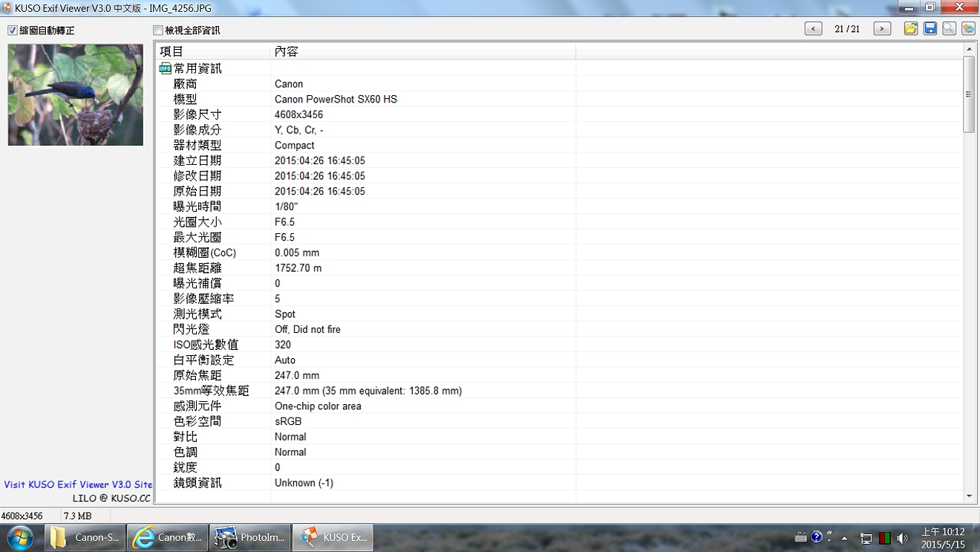This screenshot has height=552, width=980.
Task: Select the 閃光燈 row
Action: 559,329
